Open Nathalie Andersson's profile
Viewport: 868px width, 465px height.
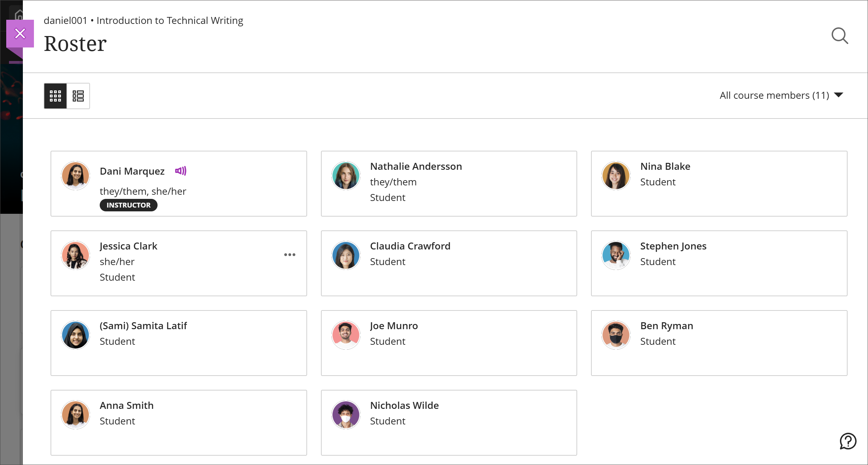click(x=416, y=166)
